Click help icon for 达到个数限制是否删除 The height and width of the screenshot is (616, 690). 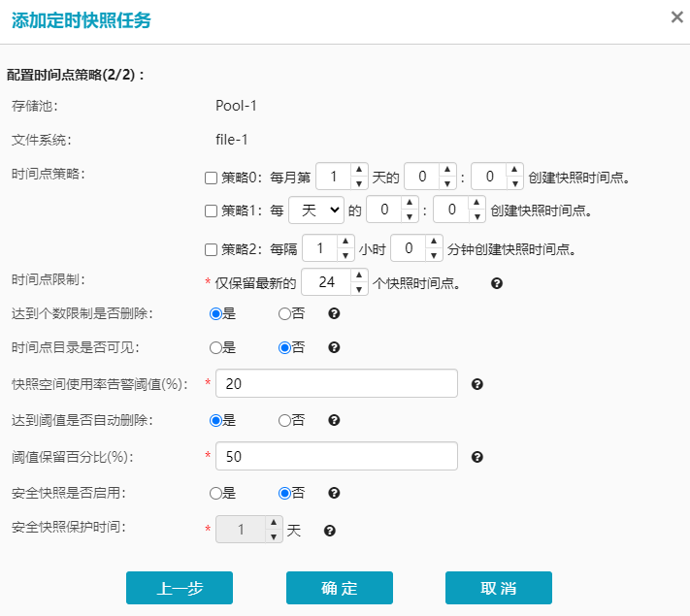[334, 314]
